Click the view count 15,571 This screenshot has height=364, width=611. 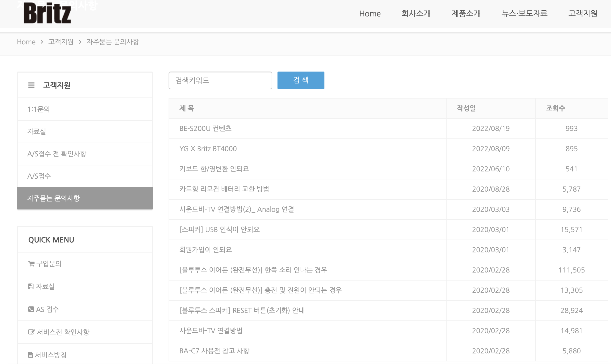(x=572, y=229)
